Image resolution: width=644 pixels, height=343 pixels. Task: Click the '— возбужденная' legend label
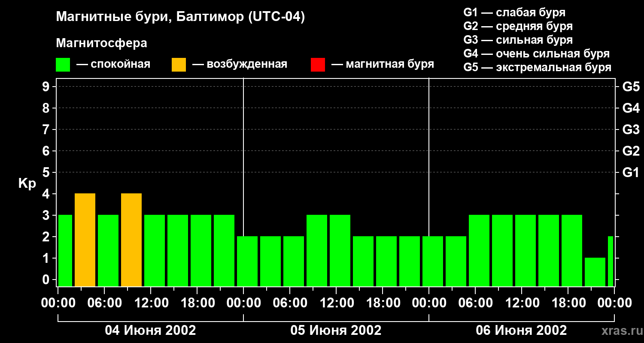click(x=240, y=64)
